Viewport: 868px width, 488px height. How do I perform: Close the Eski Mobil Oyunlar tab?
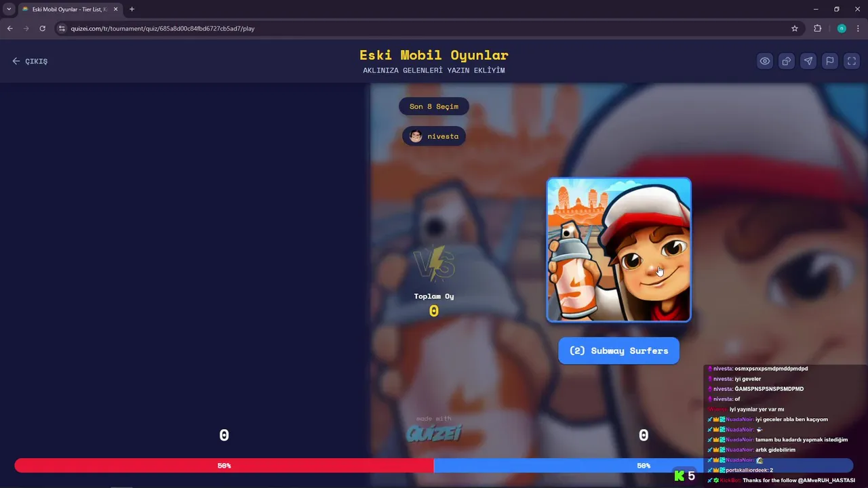(x=115, y=9)
